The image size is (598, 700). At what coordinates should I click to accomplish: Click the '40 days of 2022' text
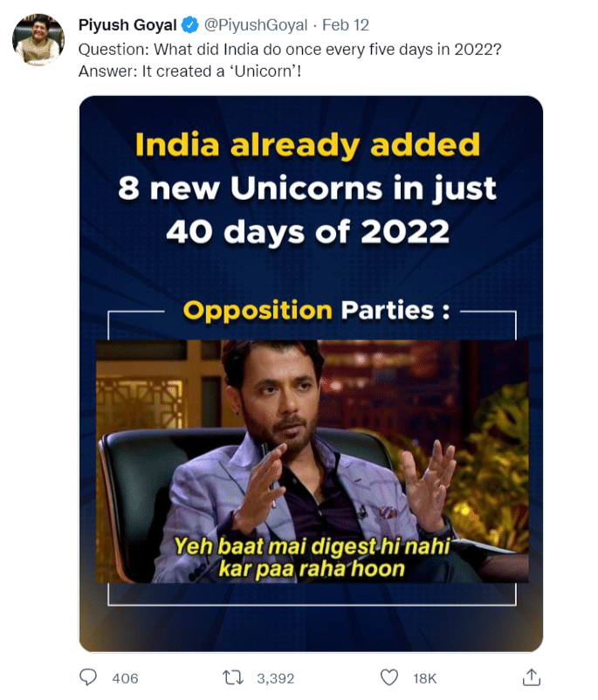(307, 233)
